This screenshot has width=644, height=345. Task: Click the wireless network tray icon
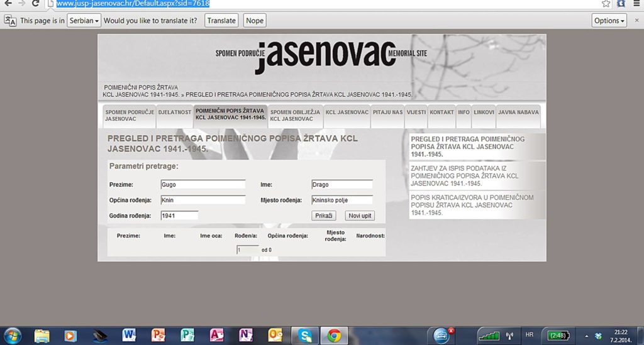point(509,336)
